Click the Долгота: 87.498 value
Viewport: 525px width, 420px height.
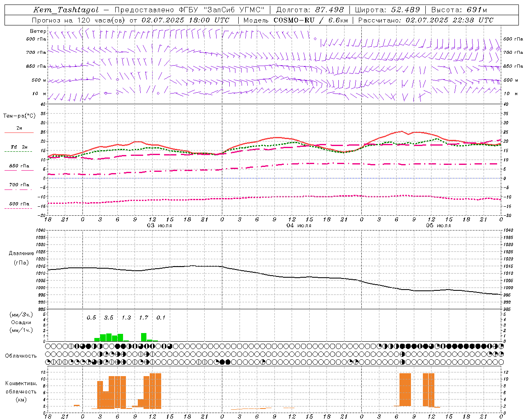310,10
